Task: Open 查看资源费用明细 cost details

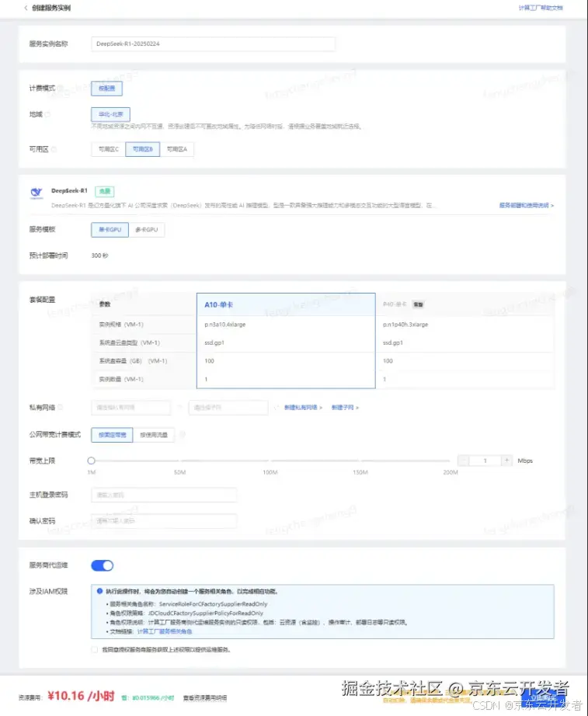Action: [205, 697]
